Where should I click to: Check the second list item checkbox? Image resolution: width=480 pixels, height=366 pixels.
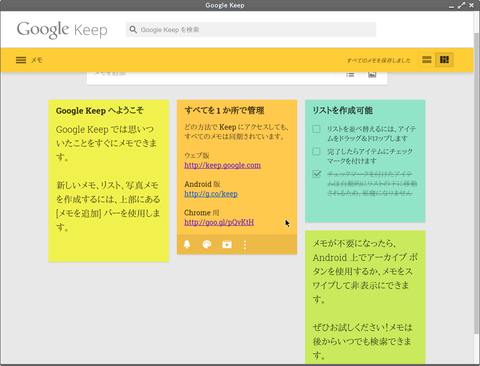point(316,151)
